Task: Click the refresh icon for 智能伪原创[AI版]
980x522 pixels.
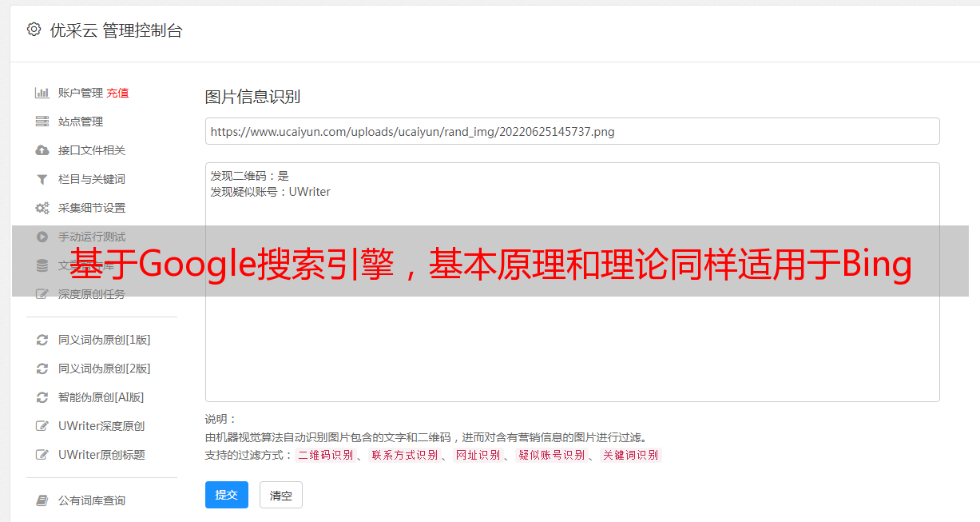Action: [42, 397]
